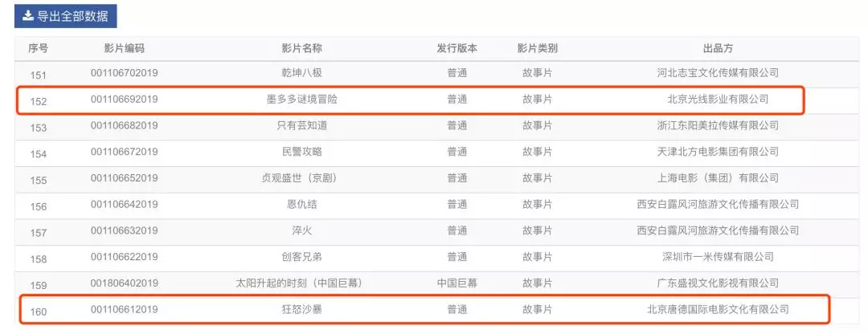Viewport: 868px width, 334px height.
Task: Click row number 160
Action: point(39,310)
